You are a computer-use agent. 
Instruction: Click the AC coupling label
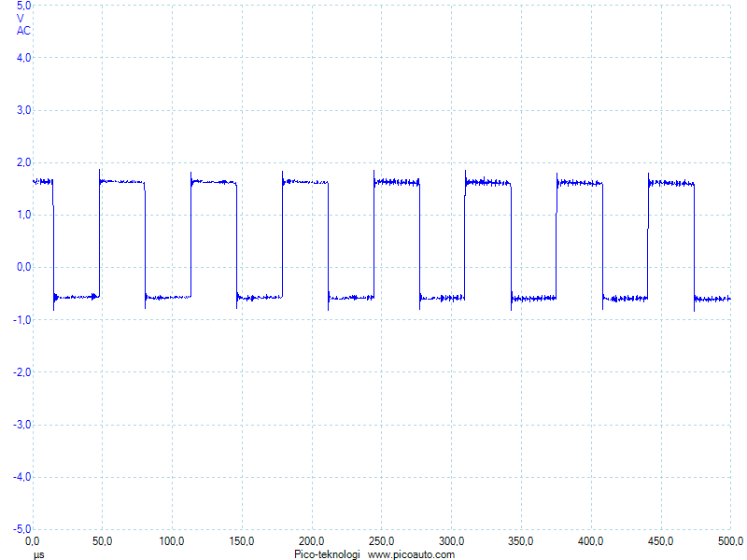[23, 31]
